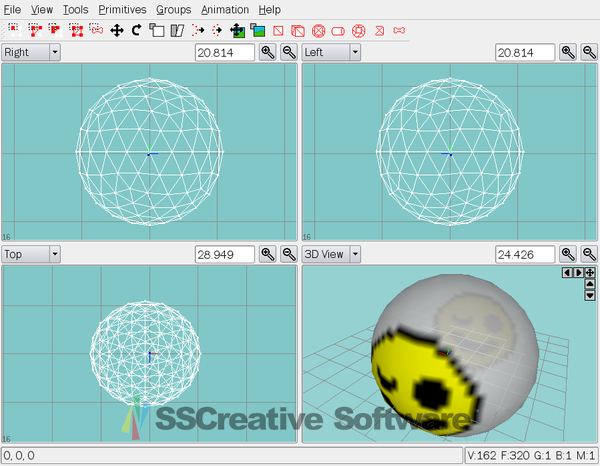The image size is (600, 466).
Task: Zoom out on the Top view
Action: pos(289,254)
